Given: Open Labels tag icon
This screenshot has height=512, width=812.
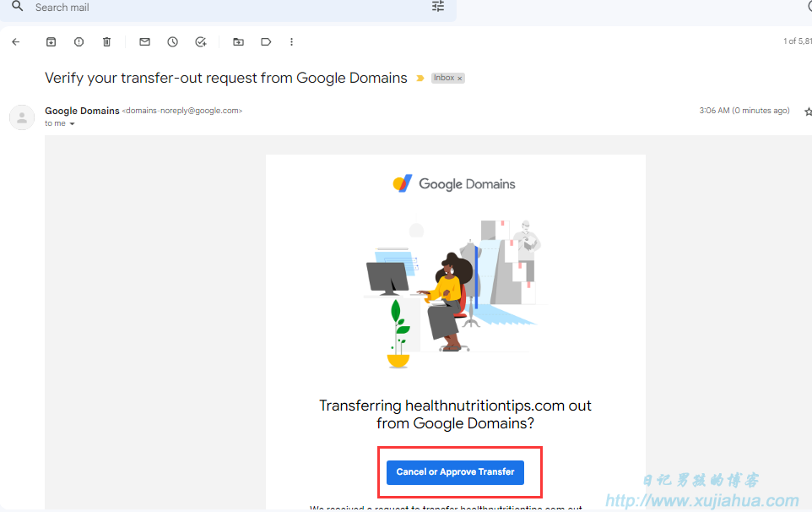Looking at the screenshot, I should point(266,42).
